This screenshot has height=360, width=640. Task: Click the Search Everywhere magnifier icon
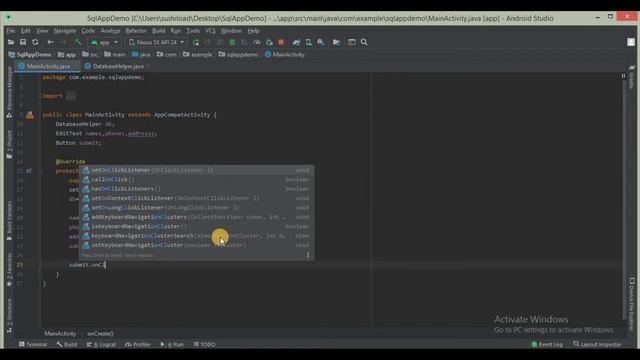364,42
